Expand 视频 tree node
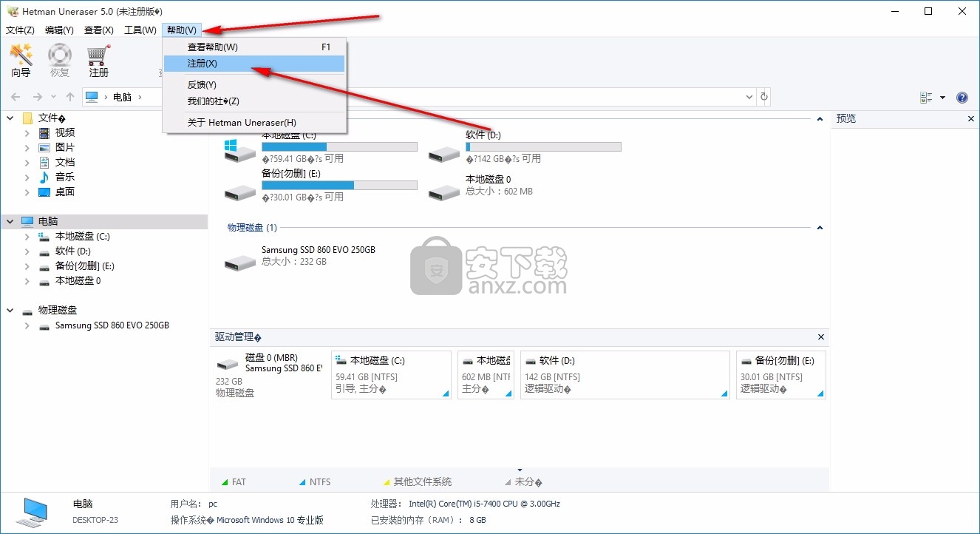Image resolution: width=980 pixels, height=534 pixels. click(27, 132)
